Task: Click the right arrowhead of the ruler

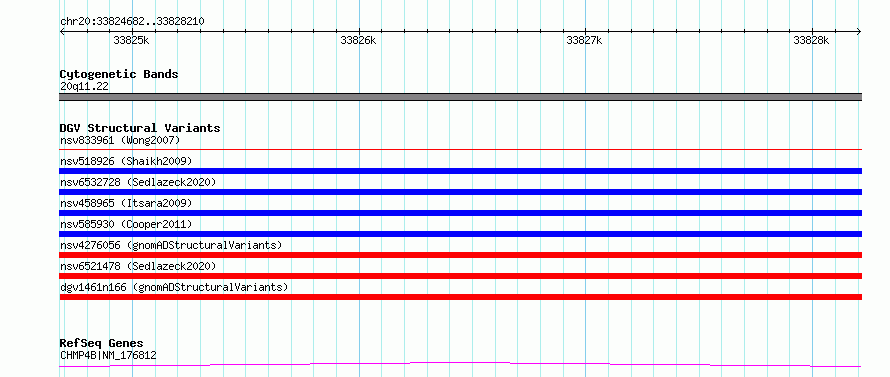Action: [x=859, y=31]
